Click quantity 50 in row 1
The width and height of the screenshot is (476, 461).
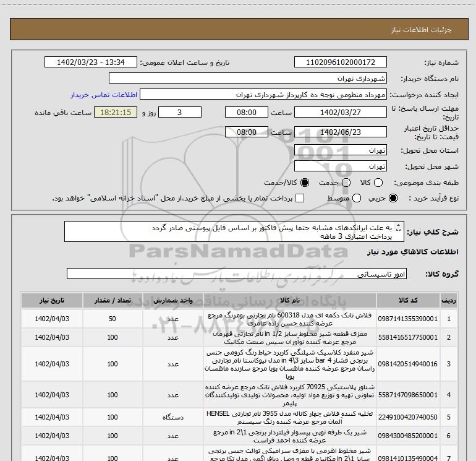point(113,319)
